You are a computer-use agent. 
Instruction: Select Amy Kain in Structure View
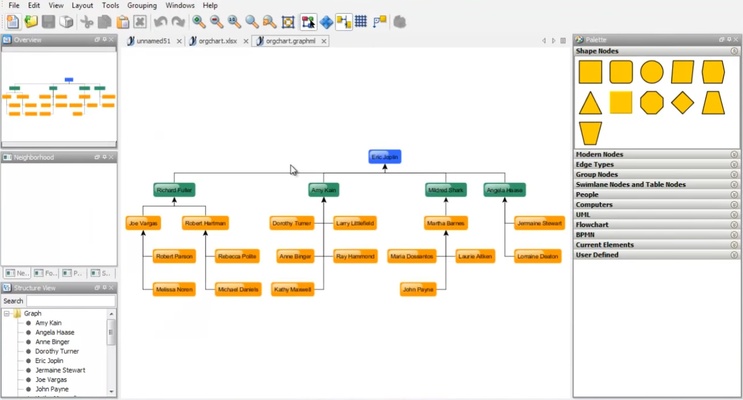click(48, 323)
